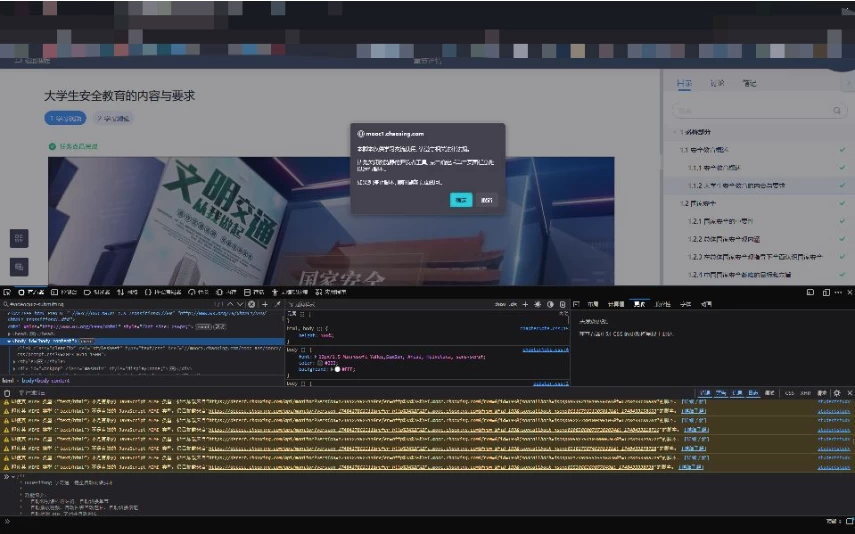
Task: Toggle the :hov pseudo-class panel
Action: point(501,304)
